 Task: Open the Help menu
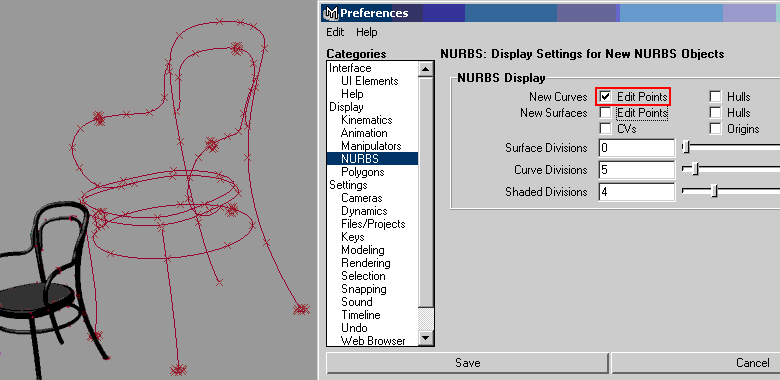[367, 32]
